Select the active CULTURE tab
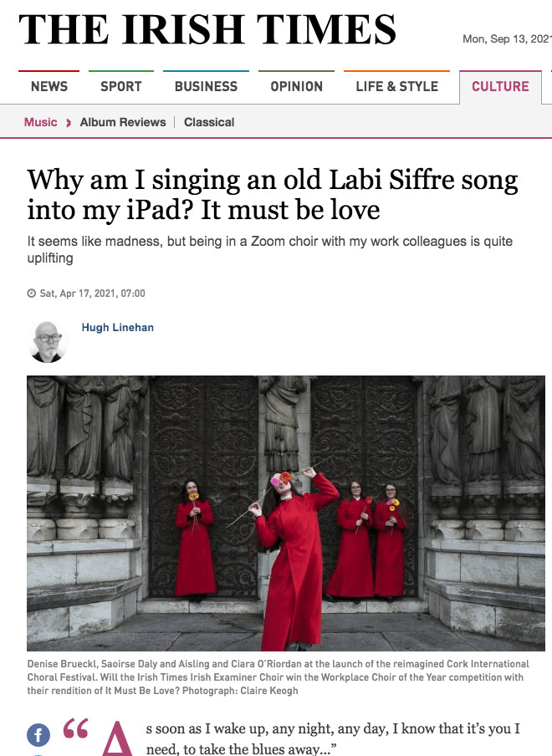Image resolution: width=552 pixels, height=756 pixels. [500, 87]
